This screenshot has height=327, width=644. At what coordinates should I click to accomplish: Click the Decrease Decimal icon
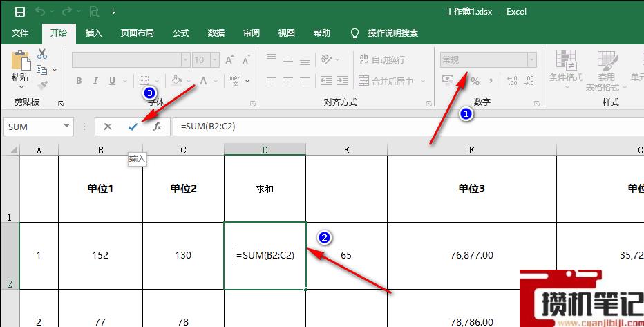pos(529,80)
